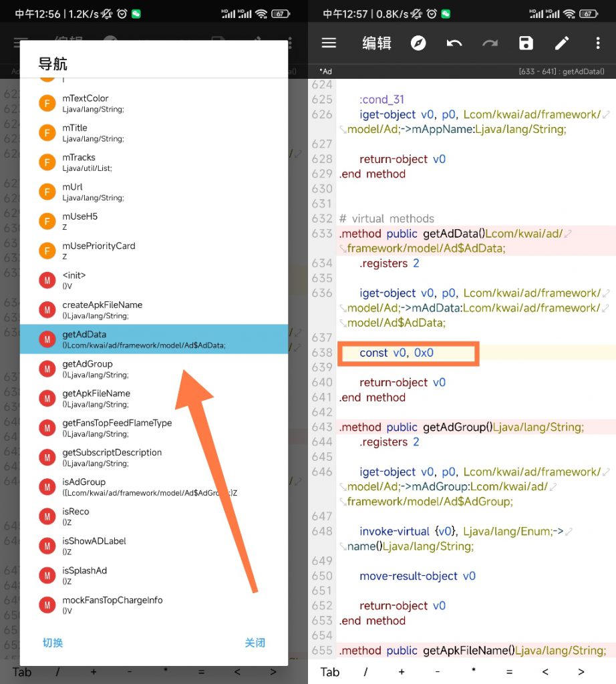Redo the edit with forward arrow
Screen dimensions: 616x684
(490, 43)
